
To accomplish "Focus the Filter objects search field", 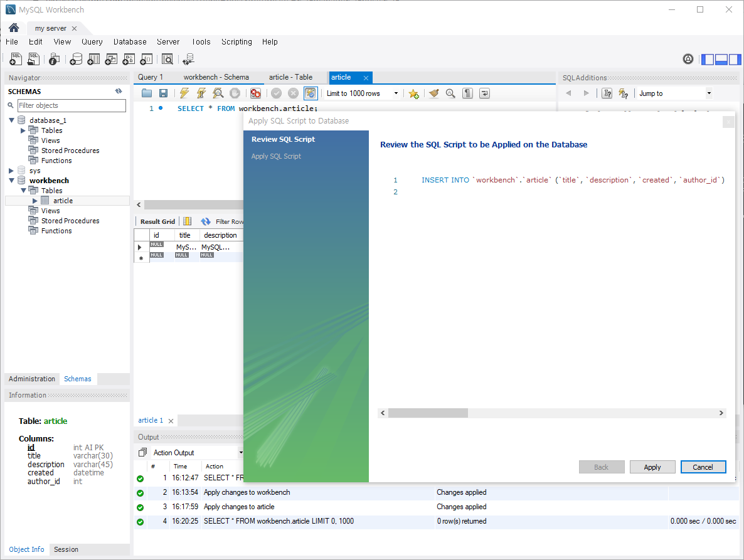I will click(72, 105).
